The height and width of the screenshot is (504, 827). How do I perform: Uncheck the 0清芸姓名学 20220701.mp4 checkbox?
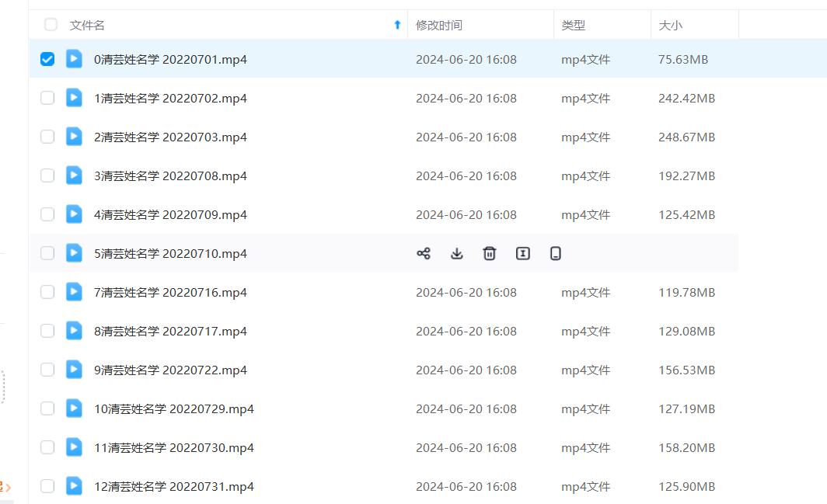pyautogui.click(x=47, y=59)
